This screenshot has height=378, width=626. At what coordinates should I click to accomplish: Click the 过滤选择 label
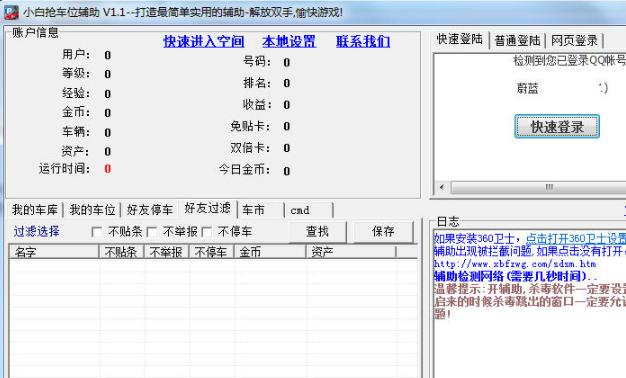pyautogui.click(x=36, y=232)
